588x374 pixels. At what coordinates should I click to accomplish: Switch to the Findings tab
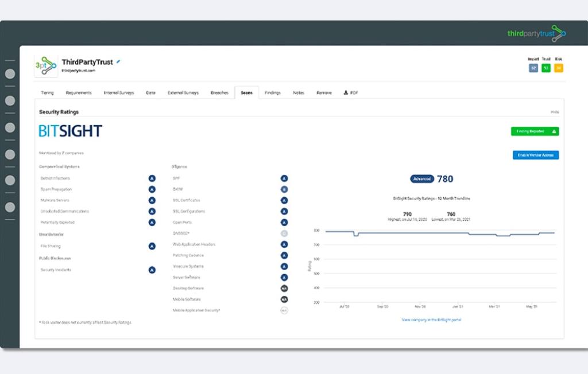click(x=273, y=92)
